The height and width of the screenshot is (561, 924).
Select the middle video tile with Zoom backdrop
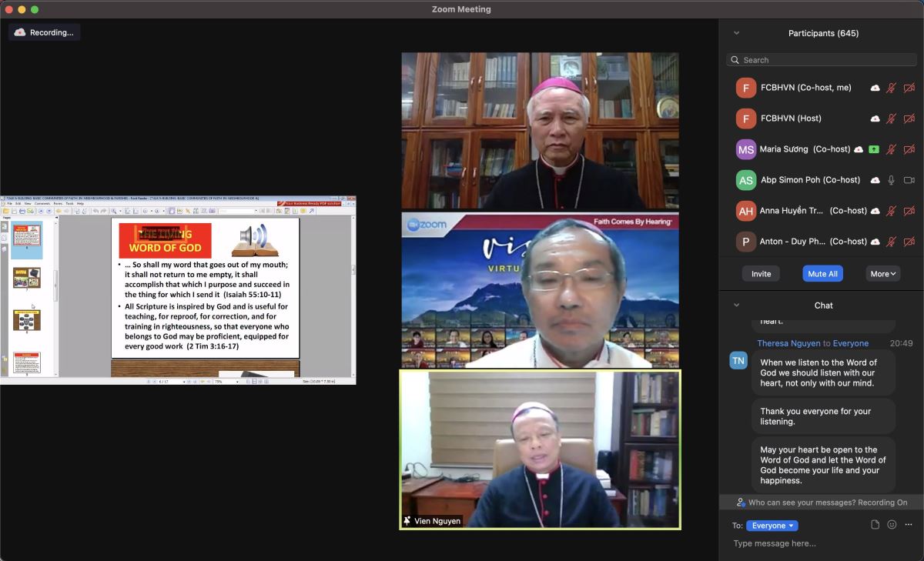tap(540, 290)
